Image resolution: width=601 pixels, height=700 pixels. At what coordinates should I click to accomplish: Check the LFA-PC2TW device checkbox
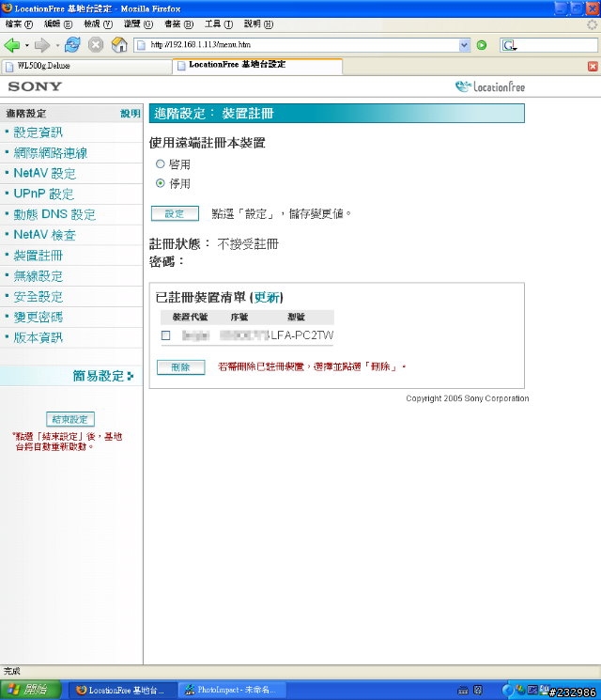pyautogui.click(x=165, y=335)
